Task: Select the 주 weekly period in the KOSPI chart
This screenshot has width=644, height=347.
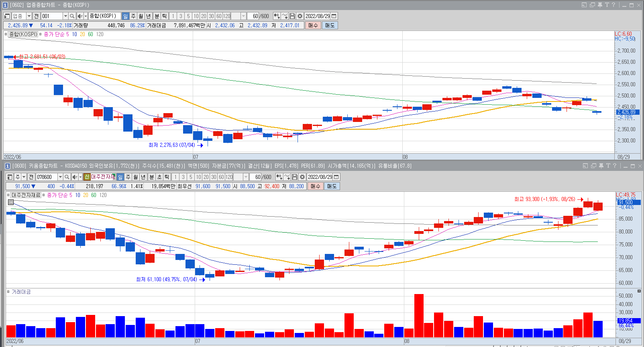Action: click(133, 16)
